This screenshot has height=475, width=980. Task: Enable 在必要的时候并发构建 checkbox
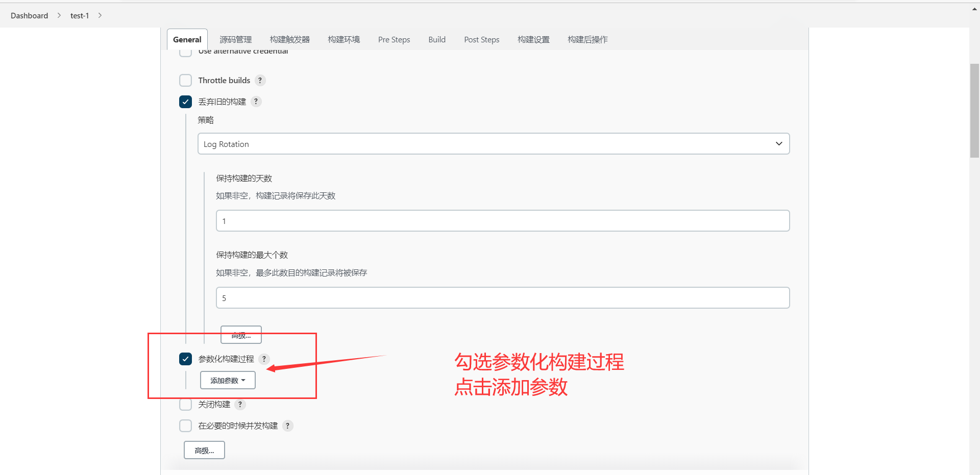pyautogui.click(x=186, y=426)
